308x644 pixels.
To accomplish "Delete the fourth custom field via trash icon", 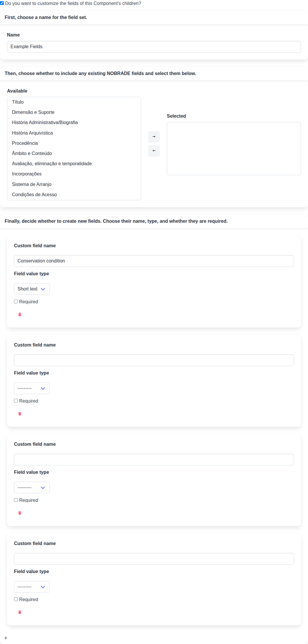I will (x=20, y=612).
